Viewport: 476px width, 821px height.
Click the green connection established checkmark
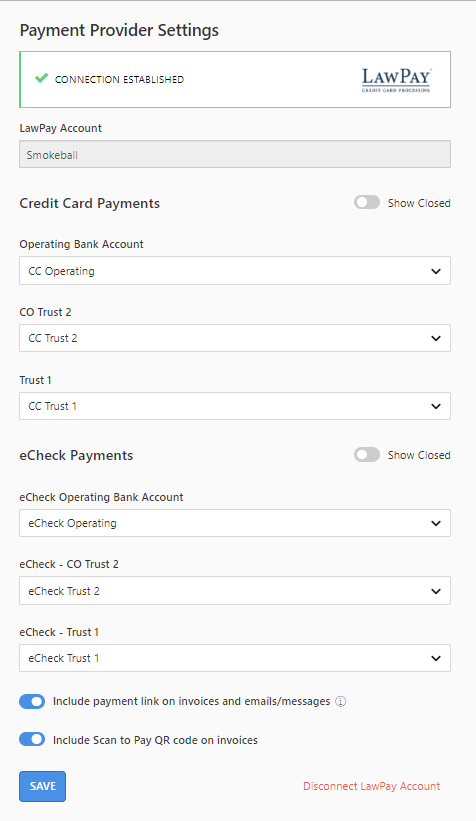click(41, 79)
